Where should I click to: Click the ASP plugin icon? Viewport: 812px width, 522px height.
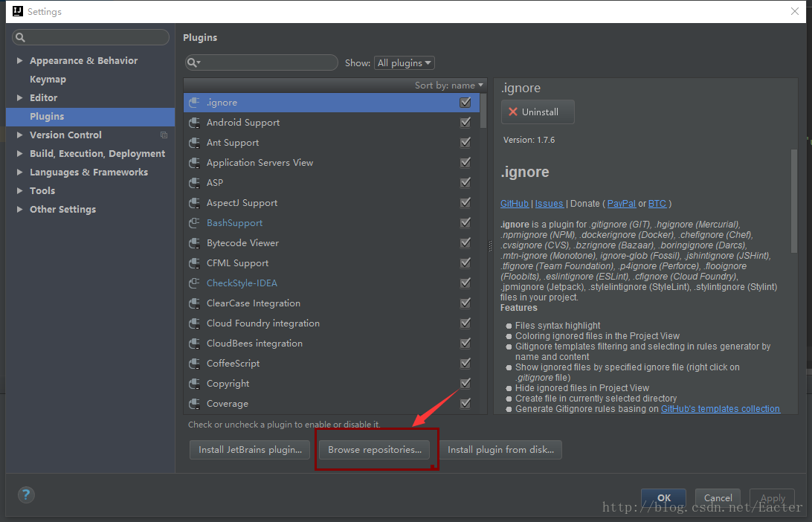(x=194, y=183)
